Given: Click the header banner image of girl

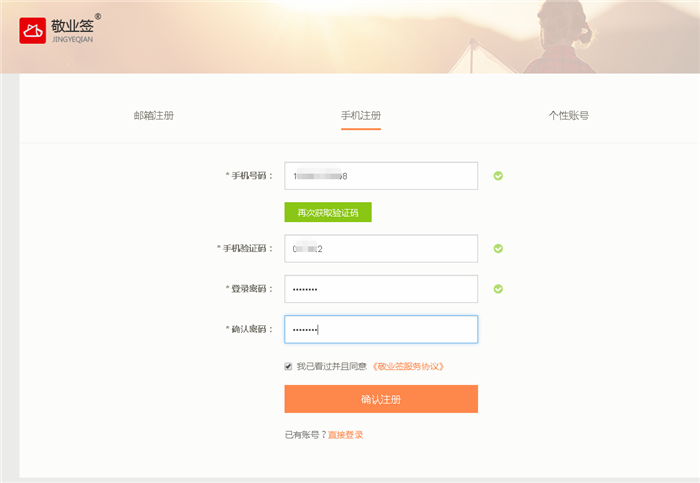Looking at the screenshot, I should [560, 36].
